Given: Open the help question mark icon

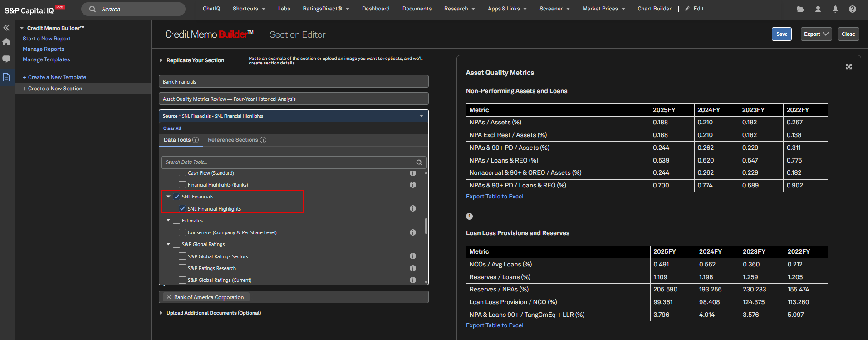Looking at the screenshot, I should pos(853,9).
